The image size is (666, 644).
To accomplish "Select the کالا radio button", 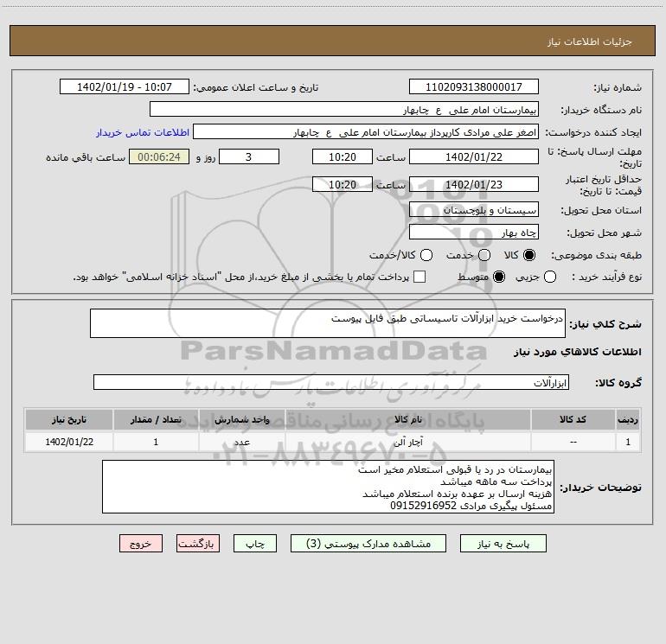I will [529, 255].
